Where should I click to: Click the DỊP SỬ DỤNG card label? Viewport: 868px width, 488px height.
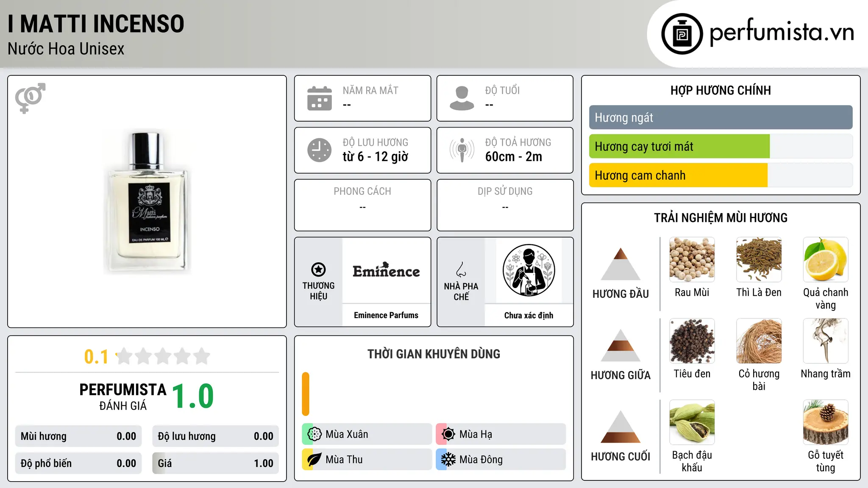click(x=505, y=191)
